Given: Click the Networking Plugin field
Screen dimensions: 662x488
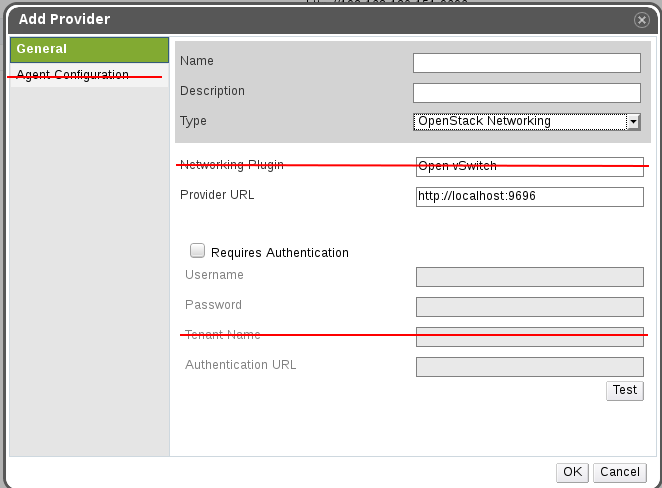Looking at the screenshot, I should pos(529,167).
